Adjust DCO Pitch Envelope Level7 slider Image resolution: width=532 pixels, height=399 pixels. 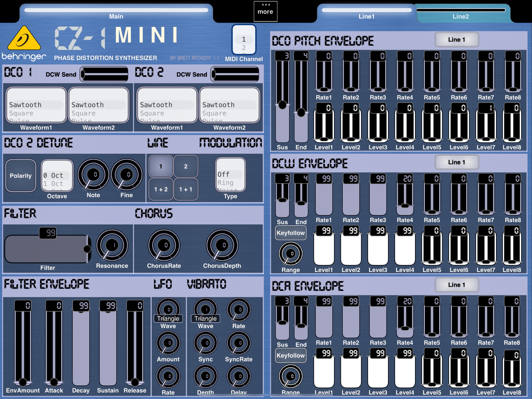[486, 123]
